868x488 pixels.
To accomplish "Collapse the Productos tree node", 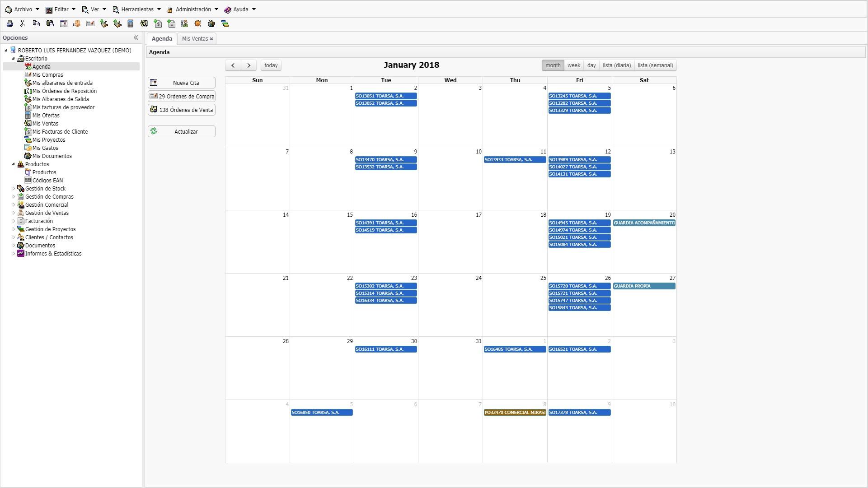I will [14, 164].
